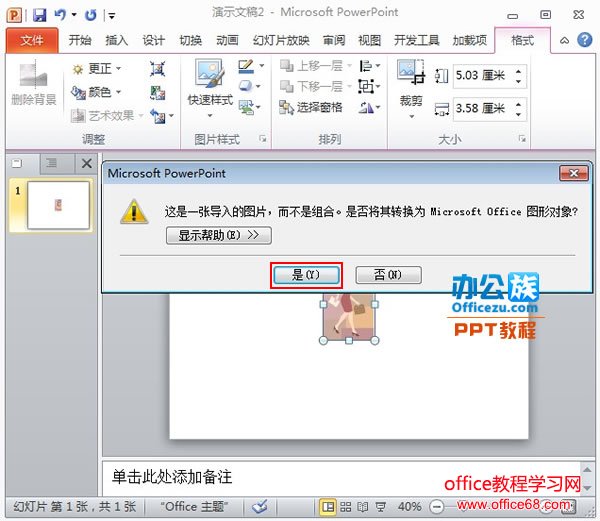Open 大小 size dialog launcher
This screenshot has height=521, width=600.
pyautogui.click(x=522, y=138)
